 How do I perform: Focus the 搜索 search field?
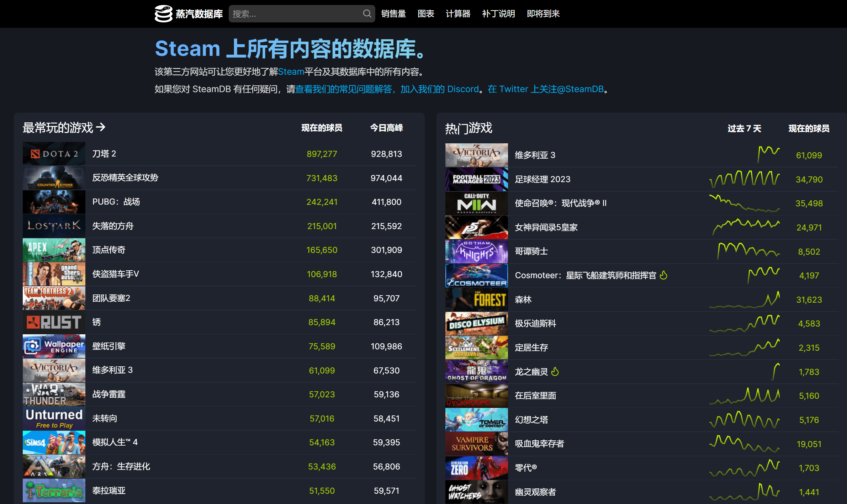[302, 14]
